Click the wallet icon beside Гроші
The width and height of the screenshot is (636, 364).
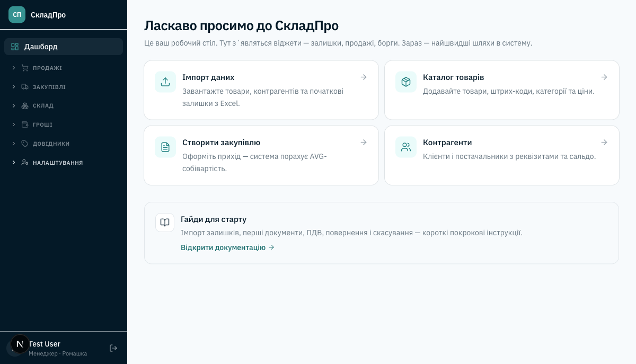25,125
